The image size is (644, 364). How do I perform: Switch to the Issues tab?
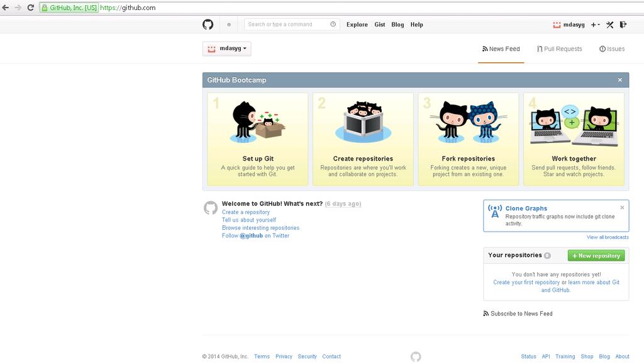coord(612,49)
